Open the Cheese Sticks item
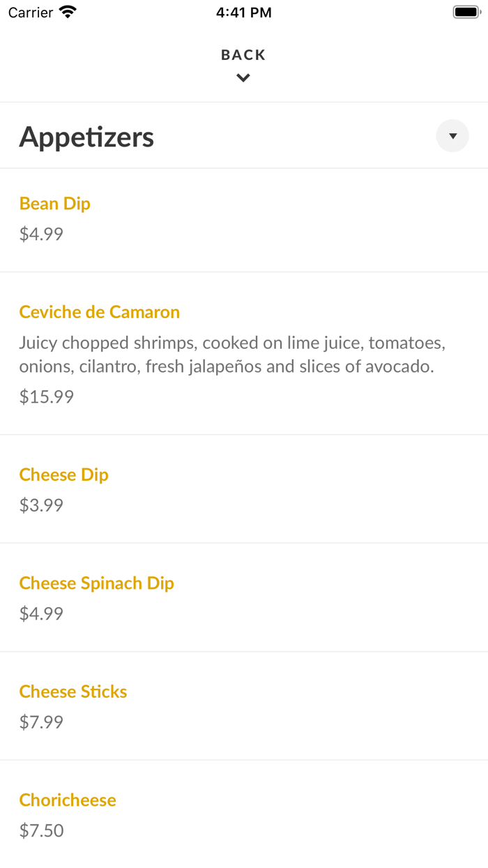The width and height of the screenshot is (488, 868). tap(73, 691)
